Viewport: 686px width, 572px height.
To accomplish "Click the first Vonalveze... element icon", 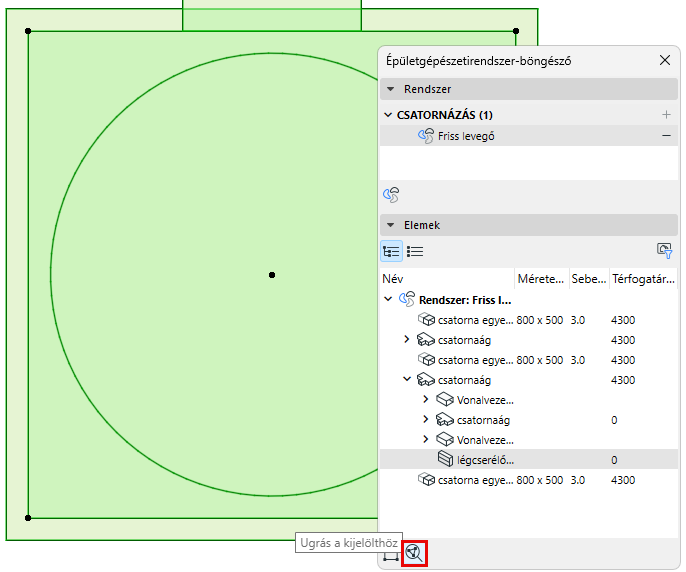I will coord(445,400).
